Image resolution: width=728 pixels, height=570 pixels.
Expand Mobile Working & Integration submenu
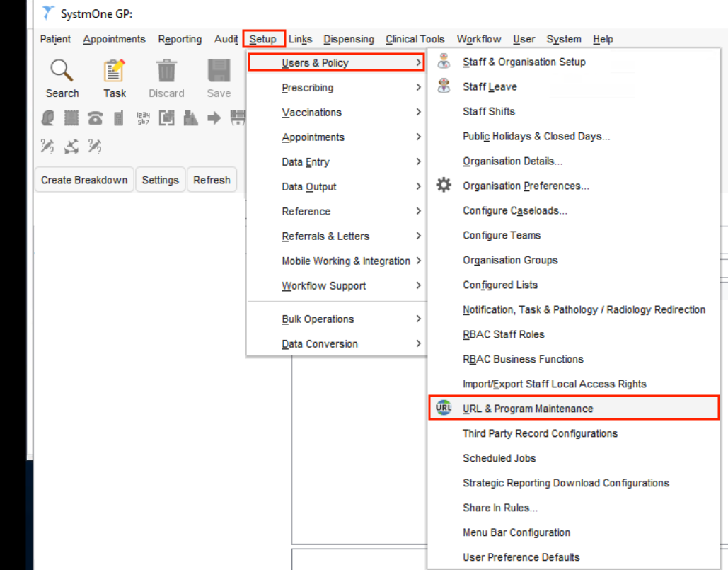tap(418, 261)
